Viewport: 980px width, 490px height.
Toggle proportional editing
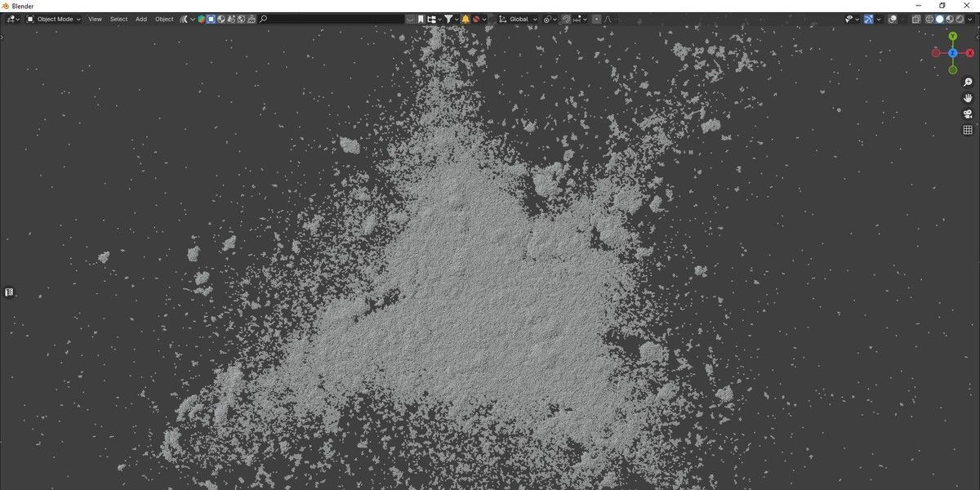point(596,19)
